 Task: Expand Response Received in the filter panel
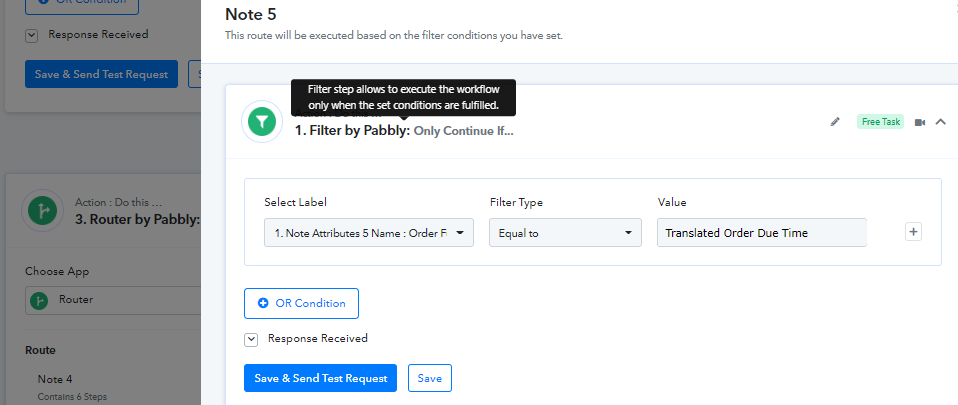[250, 339]
